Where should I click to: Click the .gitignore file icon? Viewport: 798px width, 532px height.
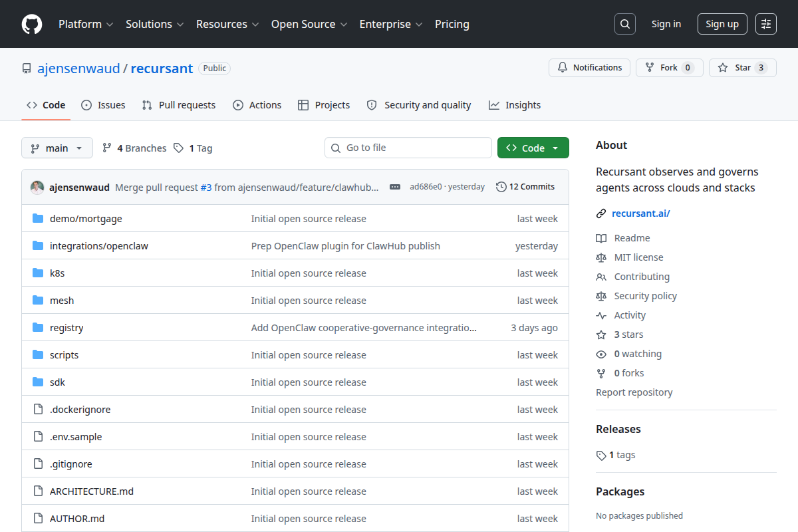click(x=38, y=464)
